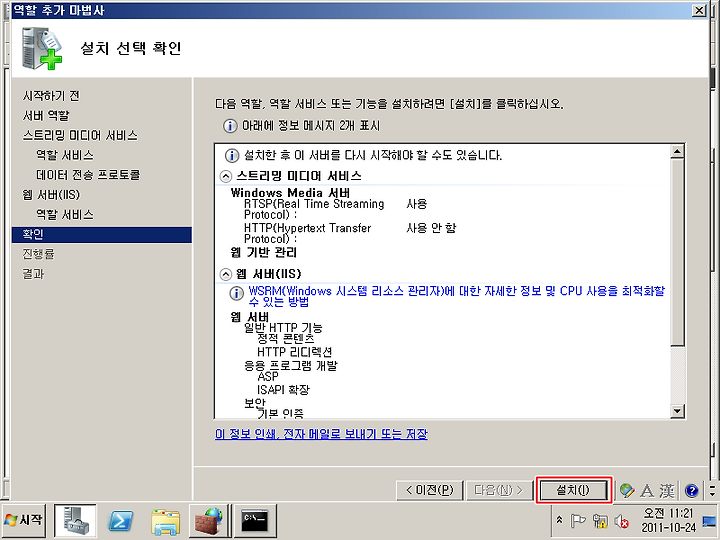Open the 시작 Start menu

(23, 520)
